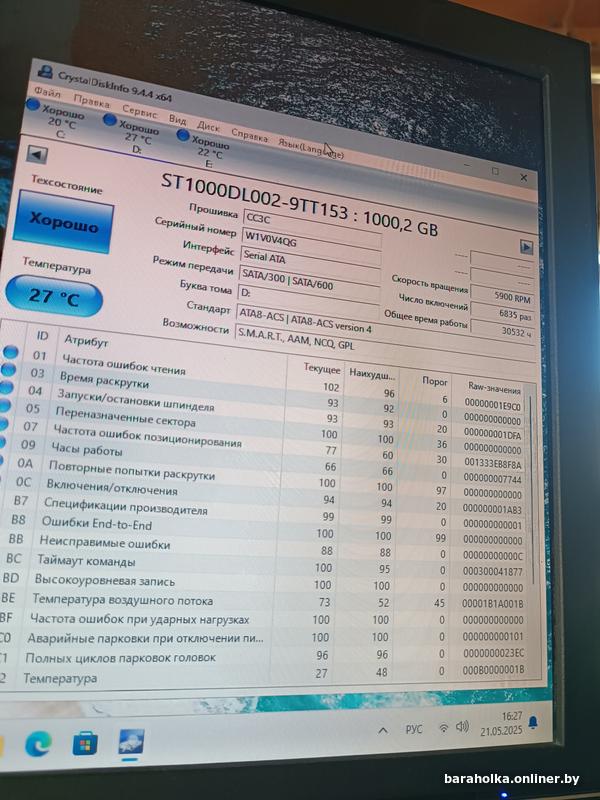
Task: Click the status circle for attribute 01
Action: 11,352
